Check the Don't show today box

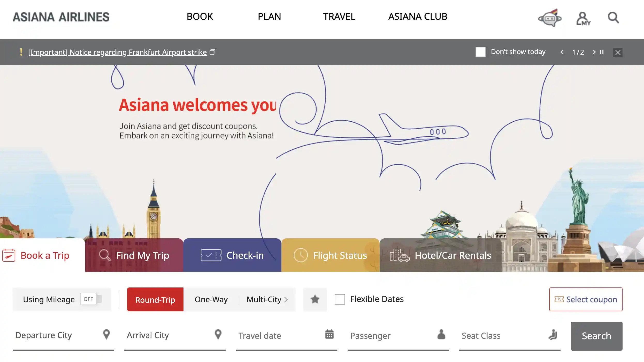click(480, 52)
